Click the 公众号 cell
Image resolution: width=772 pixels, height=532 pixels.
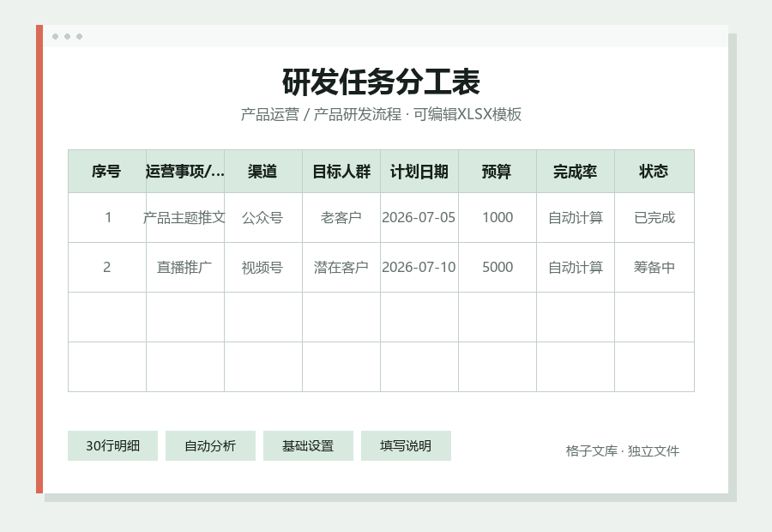(x=263, y=217)
